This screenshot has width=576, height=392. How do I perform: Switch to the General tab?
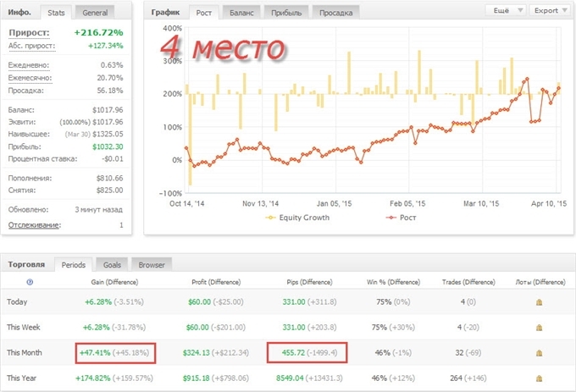pyautogui.click(x=95, y=13)
